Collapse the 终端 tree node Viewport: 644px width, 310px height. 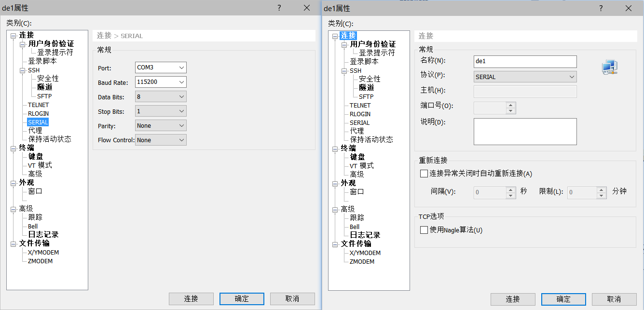(14, 148)
